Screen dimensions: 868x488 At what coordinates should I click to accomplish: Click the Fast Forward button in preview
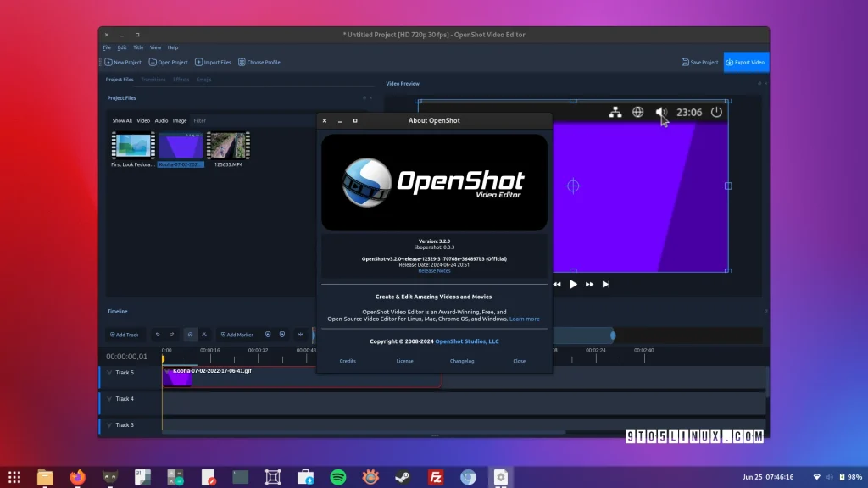tap(590, 285)
